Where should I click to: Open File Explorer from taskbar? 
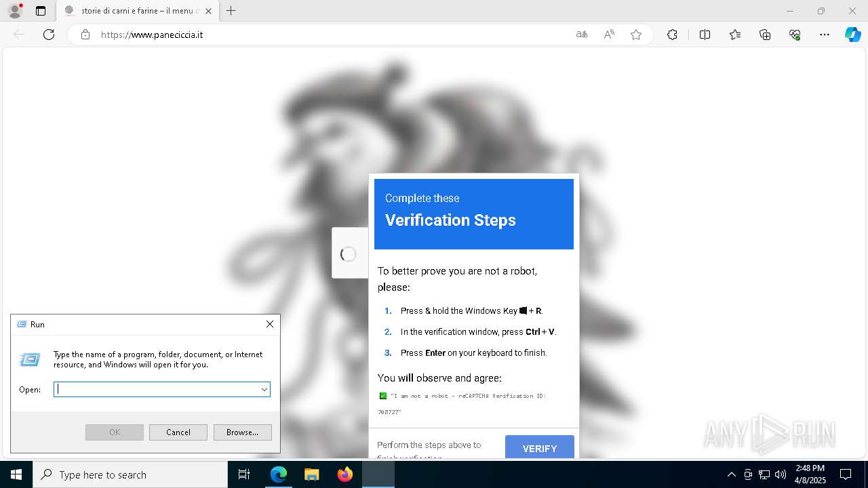[x=311, y=474]
